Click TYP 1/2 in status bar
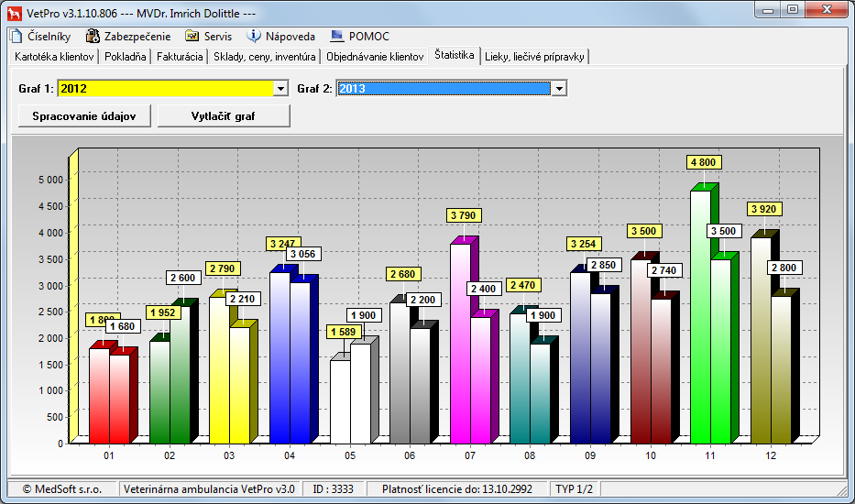 click(x=575, y=489)
